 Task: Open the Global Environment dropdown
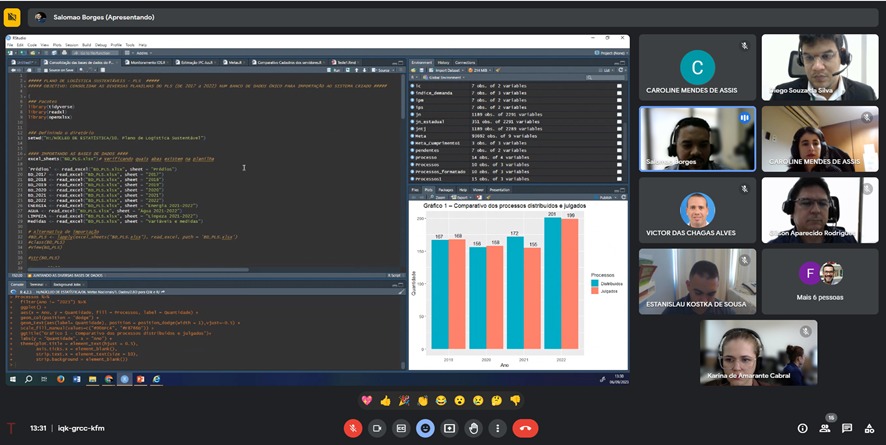pyautogui.click(x=446, y=77)
